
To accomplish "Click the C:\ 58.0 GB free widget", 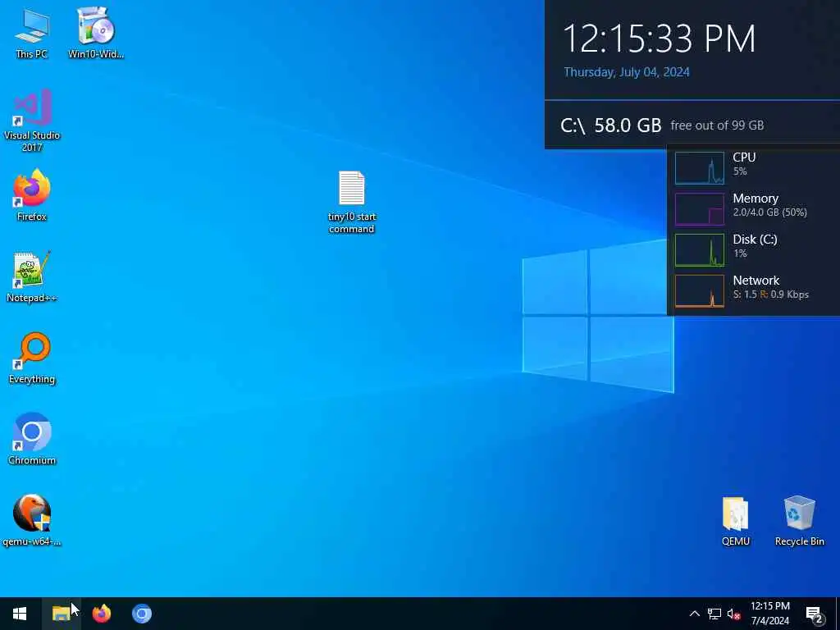I will click(662, 126).
